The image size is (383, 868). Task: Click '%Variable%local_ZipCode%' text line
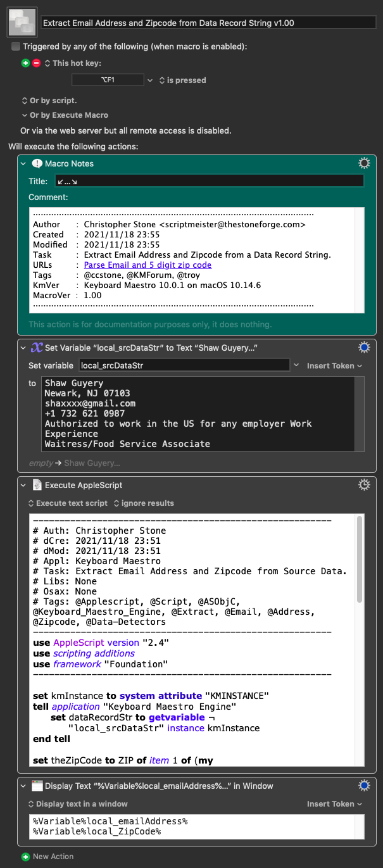[x=97, y=831]
